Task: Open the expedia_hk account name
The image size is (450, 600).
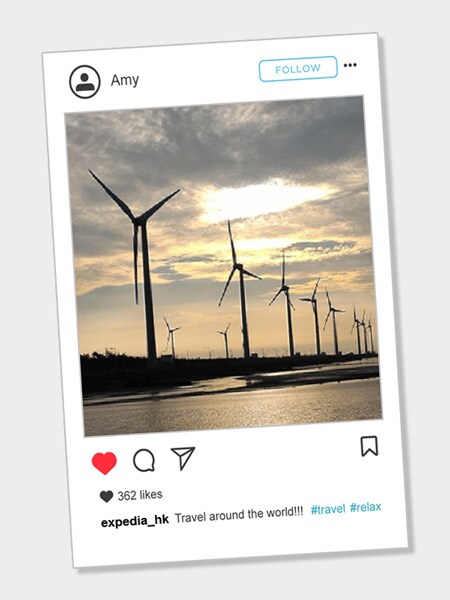Action: point(135,521)
